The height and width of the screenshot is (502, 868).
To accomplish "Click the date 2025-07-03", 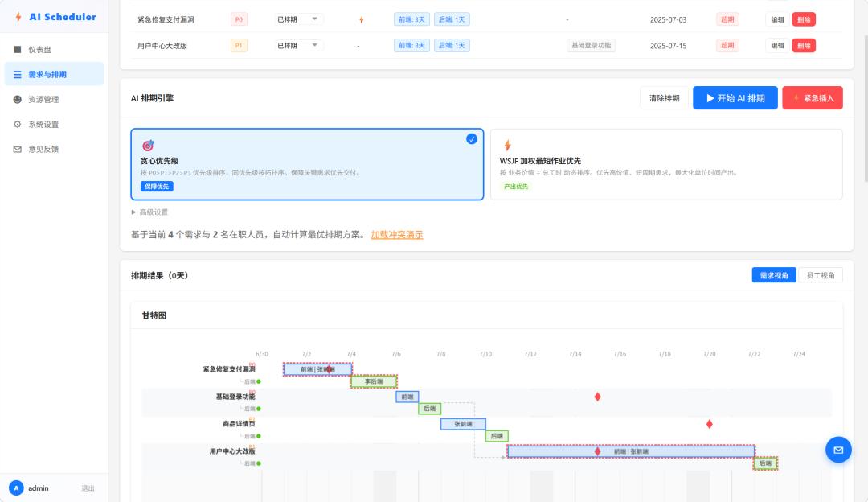I will (668, 19).
